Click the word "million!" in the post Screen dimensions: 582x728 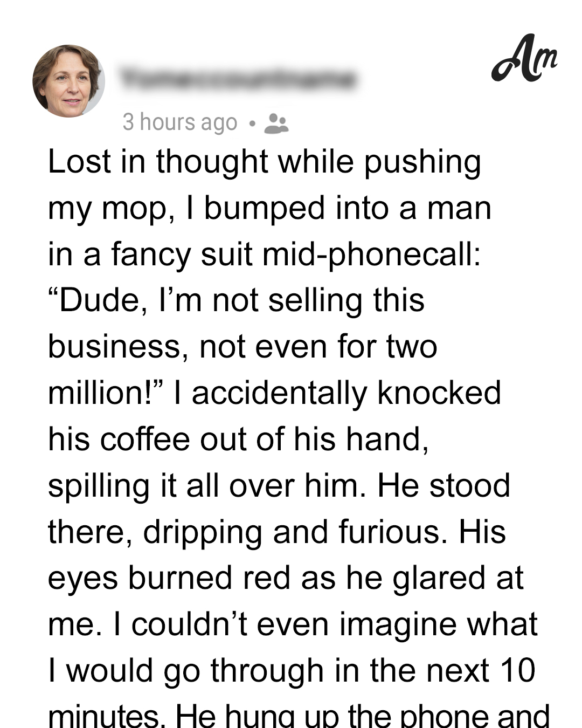(106, 393)
